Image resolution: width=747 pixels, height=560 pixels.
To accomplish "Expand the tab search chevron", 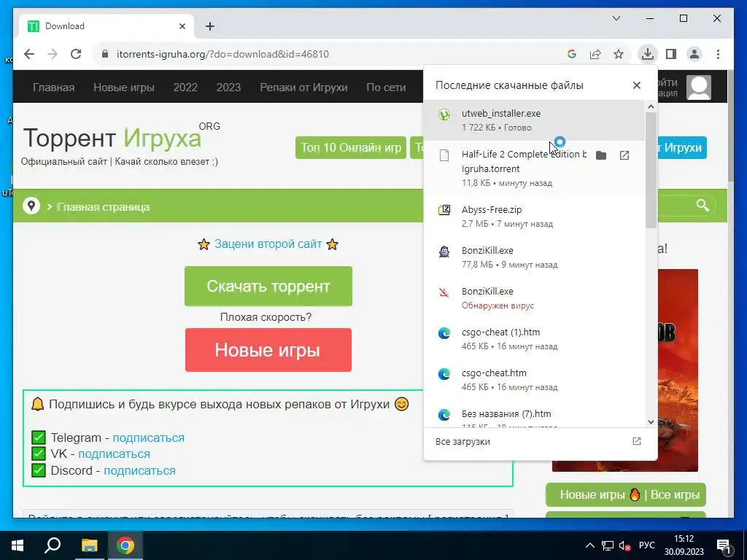I will click(616, 18).
